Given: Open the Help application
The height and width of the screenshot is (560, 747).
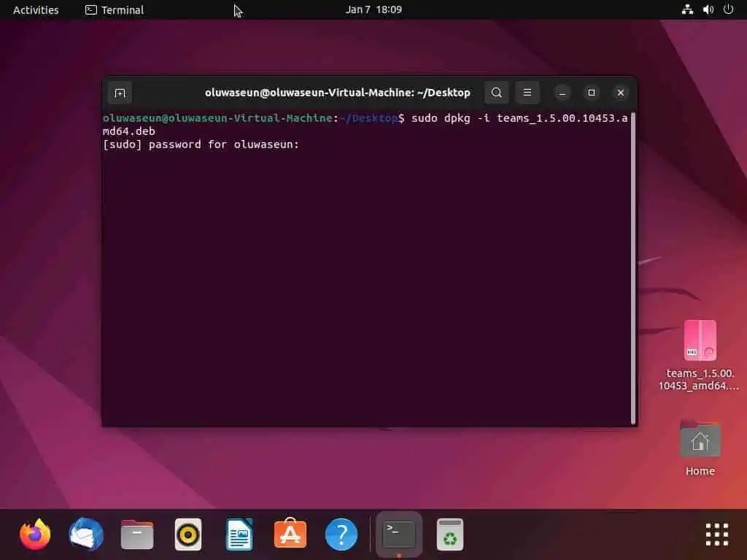Looking at the screenshot, I should pos(341,534).
